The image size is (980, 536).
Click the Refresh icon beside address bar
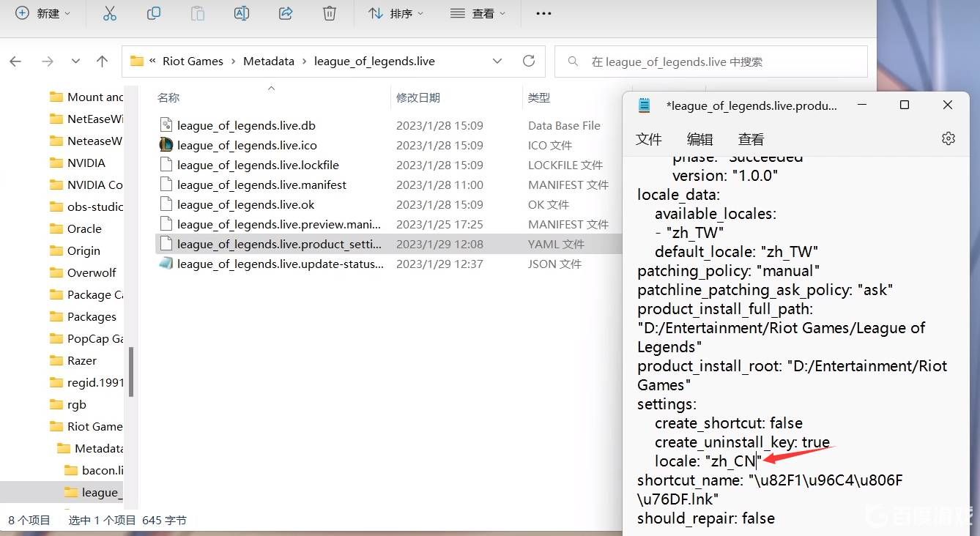(529, 62)
